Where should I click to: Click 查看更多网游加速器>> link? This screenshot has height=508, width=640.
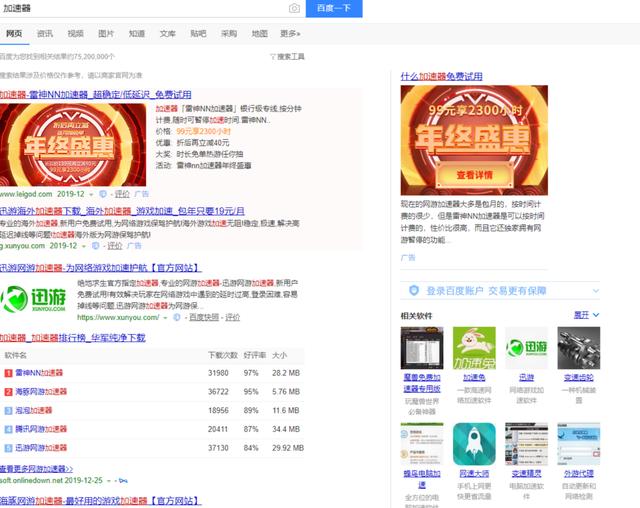pyautogui.click(x=36, y=469)
